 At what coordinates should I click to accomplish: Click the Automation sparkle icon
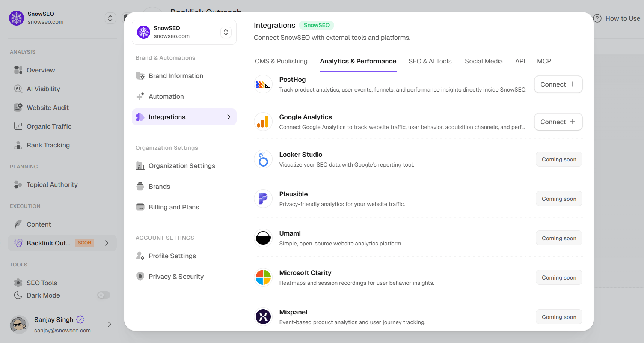[140, 96]
